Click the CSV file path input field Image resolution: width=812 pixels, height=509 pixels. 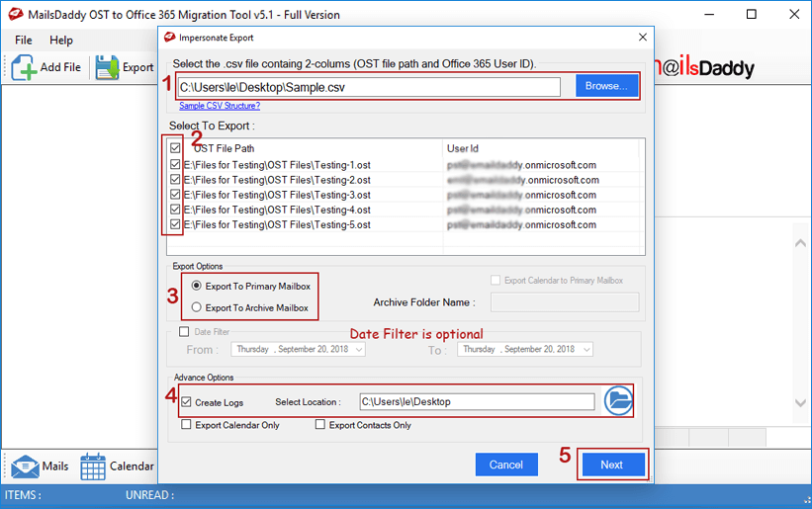369,87
